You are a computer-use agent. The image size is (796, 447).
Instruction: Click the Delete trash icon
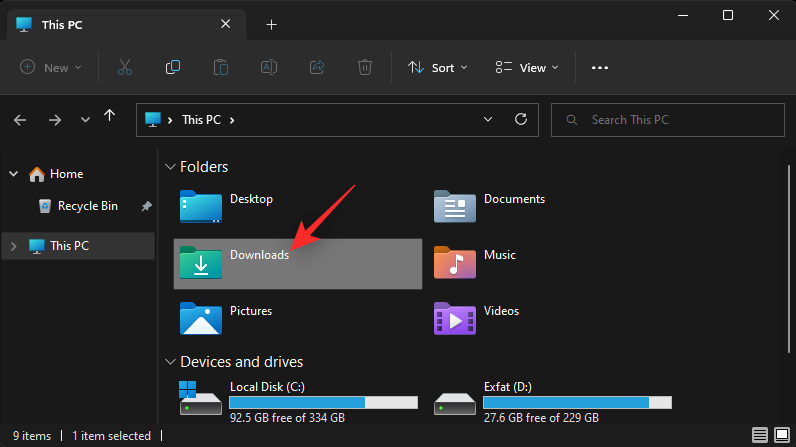[x=364, y=67]
